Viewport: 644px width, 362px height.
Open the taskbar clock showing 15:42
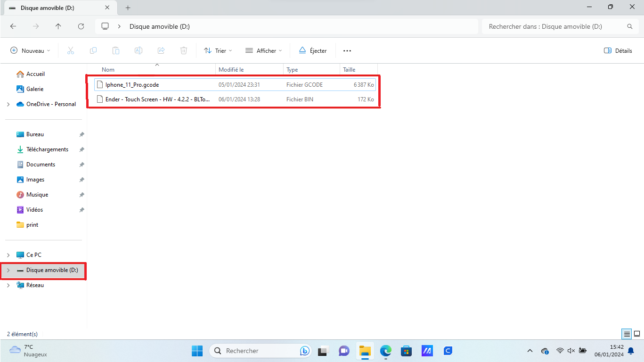click(609, 351)
